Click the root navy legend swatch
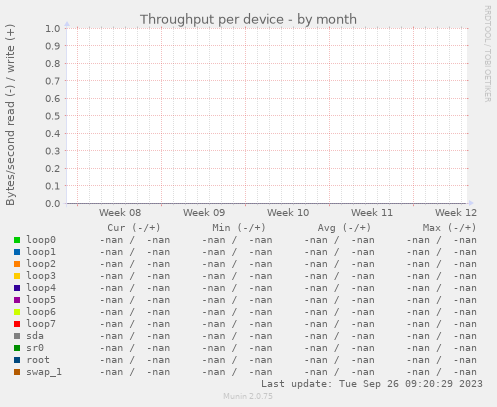The height and width of the screenshot is (407, 497). (x=17, y=360)
